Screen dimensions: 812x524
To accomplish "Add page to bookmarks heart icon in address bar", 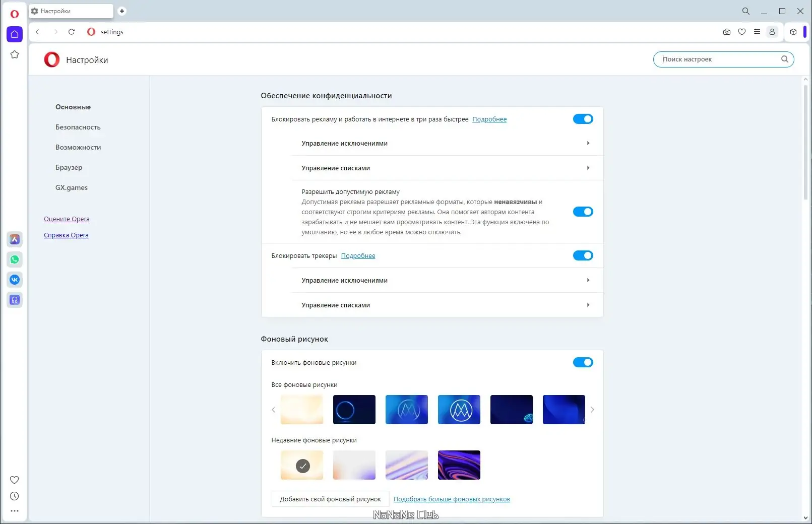I will click(x=742, y=32).
